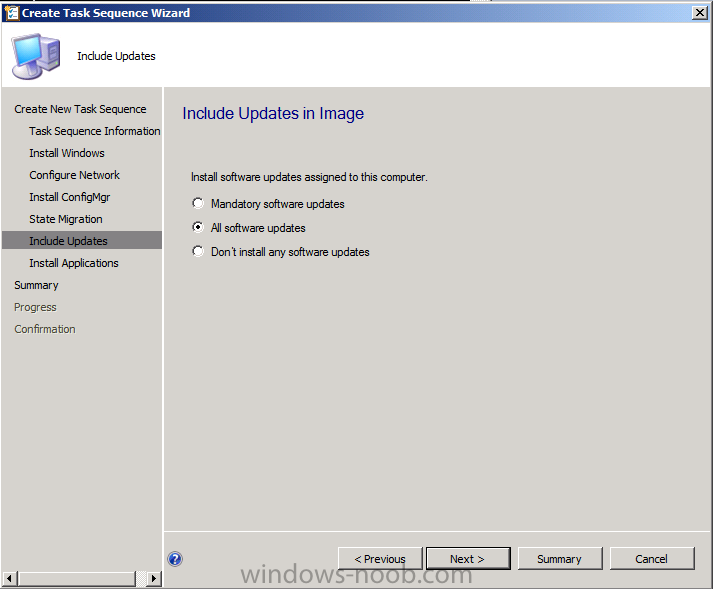Click the Include Updates in Image heading
The width and height of the screenshot is (713, 589).
pos(273,113)
